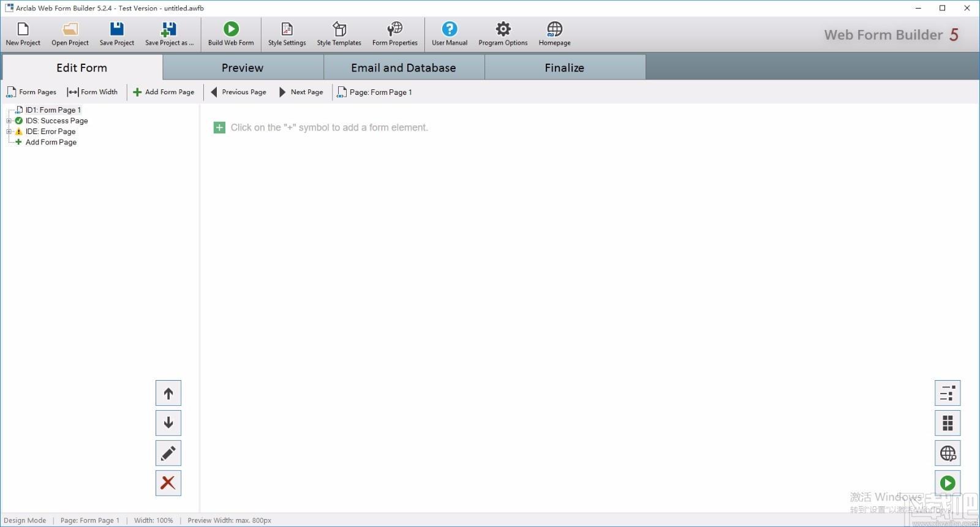Open the User Manual help
The width and height of the screenshot is (980, 527).
pyautogui.click(x=450, y=34)
